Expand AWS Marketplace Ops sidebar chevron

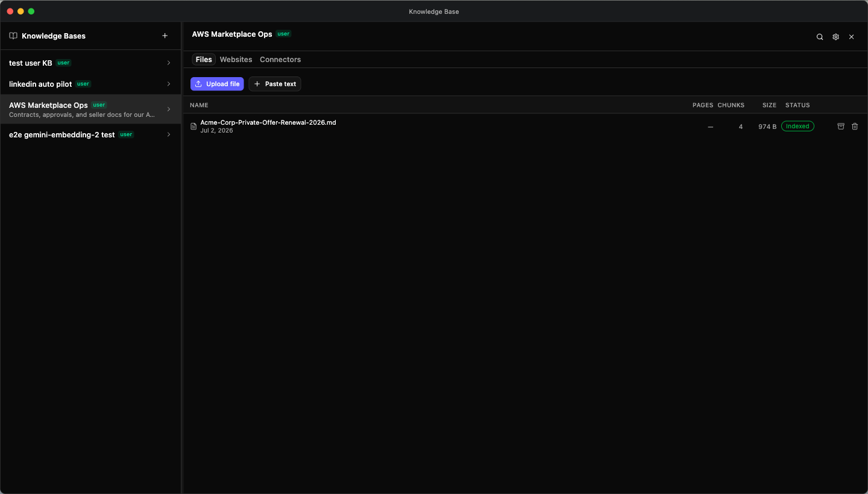(x=169, y=109)
